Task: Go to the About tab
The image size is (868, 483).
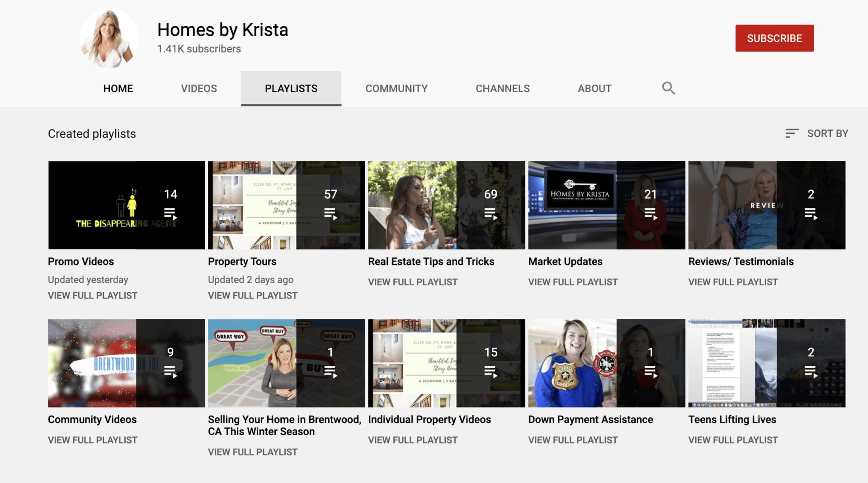Action: click(x=594, y=89)
